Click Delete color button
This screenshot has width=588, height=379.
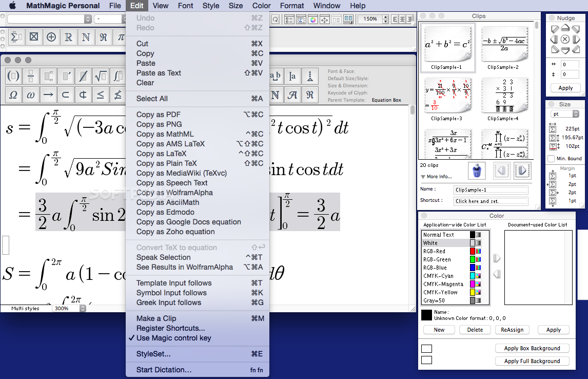(475, 330)
